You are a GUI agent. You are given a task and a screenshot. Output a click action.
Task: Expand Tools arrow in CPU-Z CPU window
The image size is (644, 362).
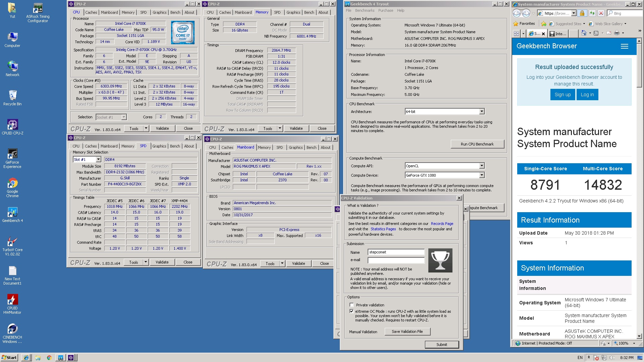click(146, 128)
